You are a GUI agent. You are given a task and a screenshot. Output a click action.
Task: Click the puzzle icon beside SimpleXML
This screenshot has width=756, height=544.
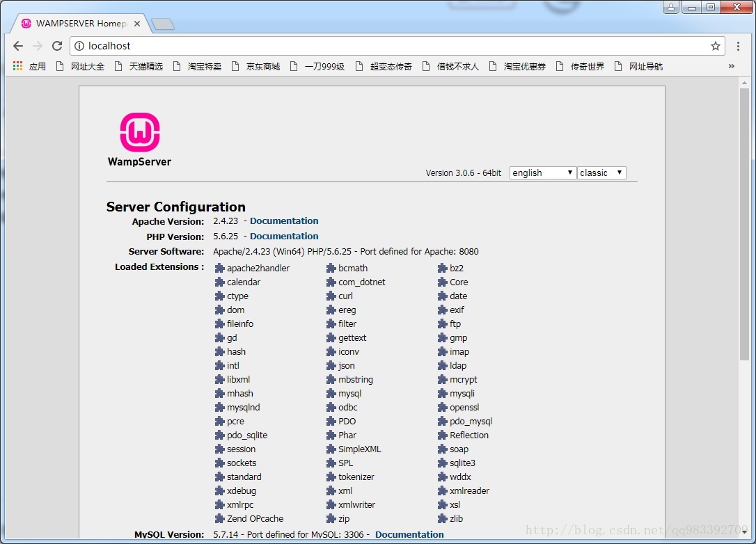coord(331,449)
